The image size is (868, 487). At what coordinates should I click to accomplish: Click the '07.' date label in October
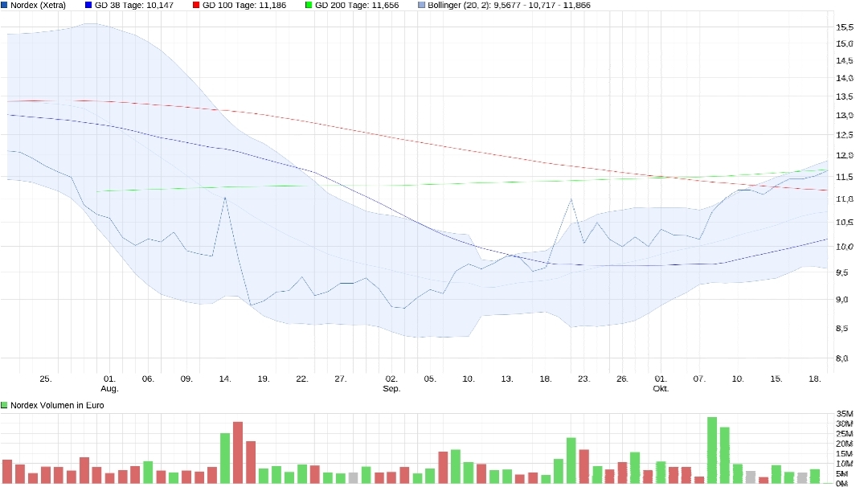point(699,379)
